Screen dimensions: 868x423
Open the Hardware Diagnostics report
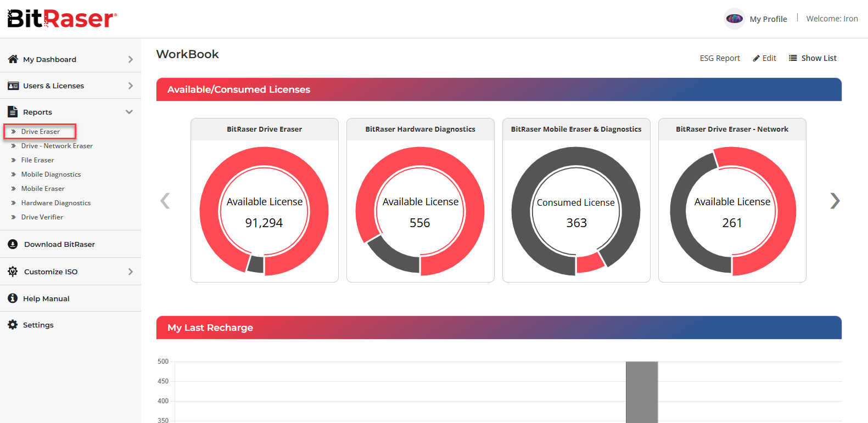tap(56, 203)
